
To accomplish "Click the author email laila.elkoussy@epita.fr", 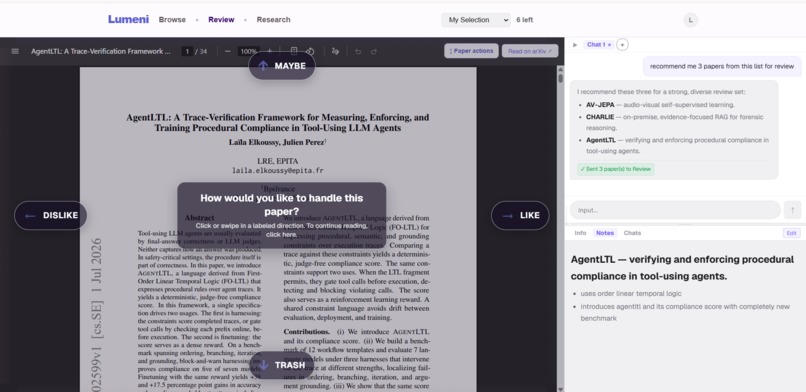I will coord(278,171).
